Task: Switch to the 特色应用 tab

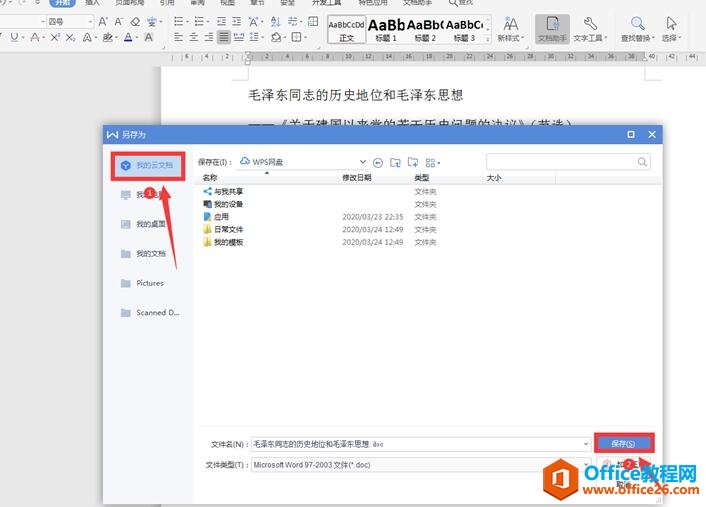Action: pyautogui.click(x=373, y=3)
